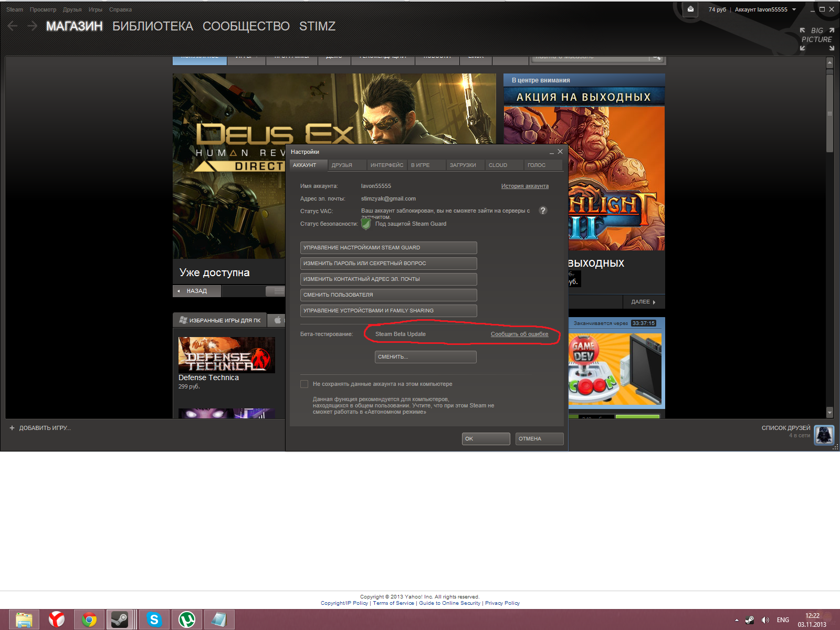Click change password or secret question button

[388, 264]
